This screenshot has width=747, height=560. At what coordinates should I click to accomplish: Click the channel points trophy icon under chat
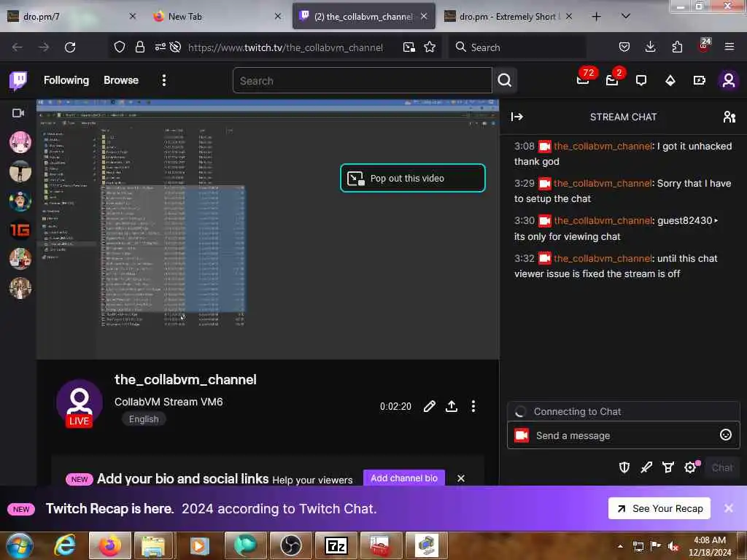[x=668, y=467]
